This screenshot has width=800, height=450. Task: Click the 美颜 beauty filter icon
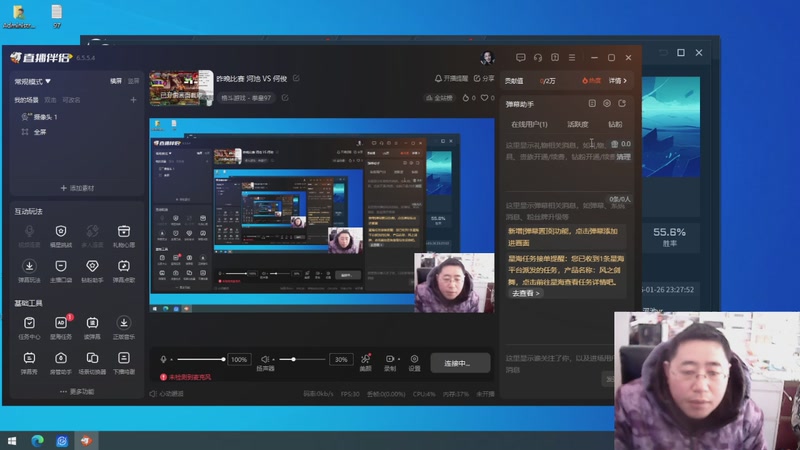365,362
